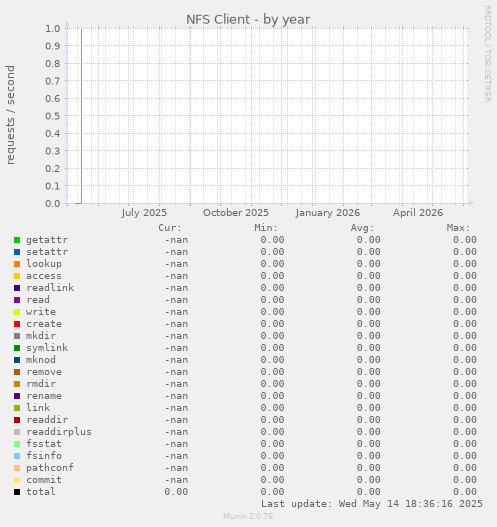The height and width of the screenshot is (527, 497).
Task: Click the black total legend swatch
Action: (17, 492)
